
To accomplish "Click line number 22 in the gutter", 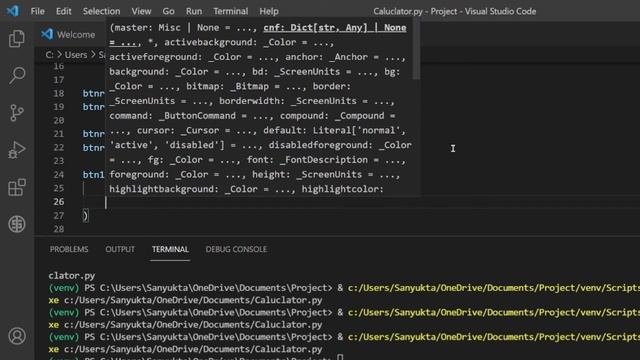I will (x=59, y=147).
